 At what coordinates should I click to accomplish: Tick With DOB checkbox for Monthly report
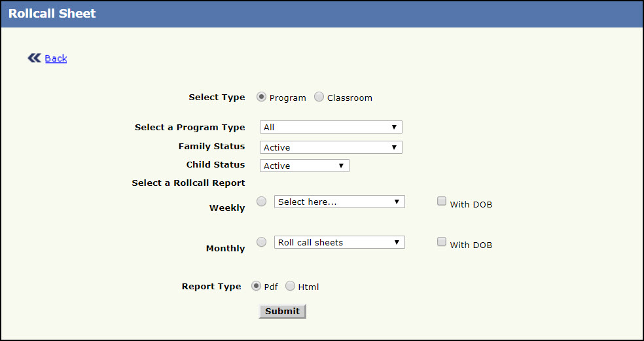[442, 242]
